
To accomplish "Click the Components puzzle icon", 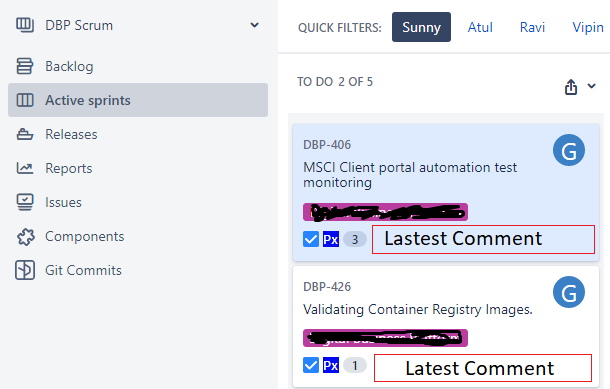I will [x=26, y=237].
